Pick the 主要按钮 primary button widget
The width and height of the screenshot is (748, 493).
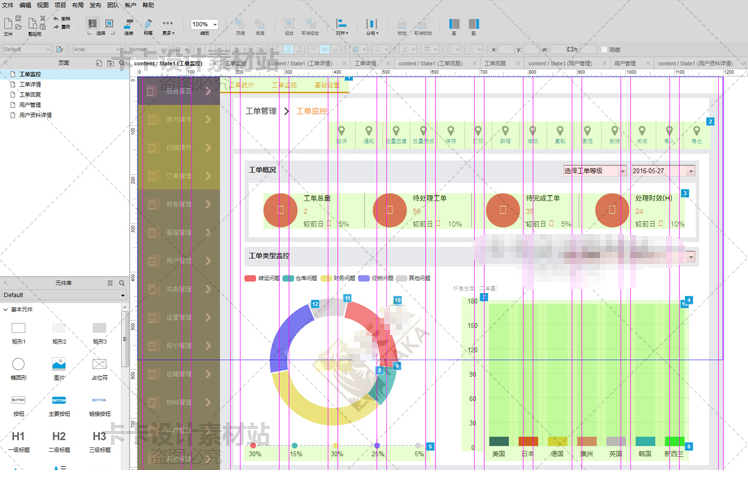coord(59,405)
